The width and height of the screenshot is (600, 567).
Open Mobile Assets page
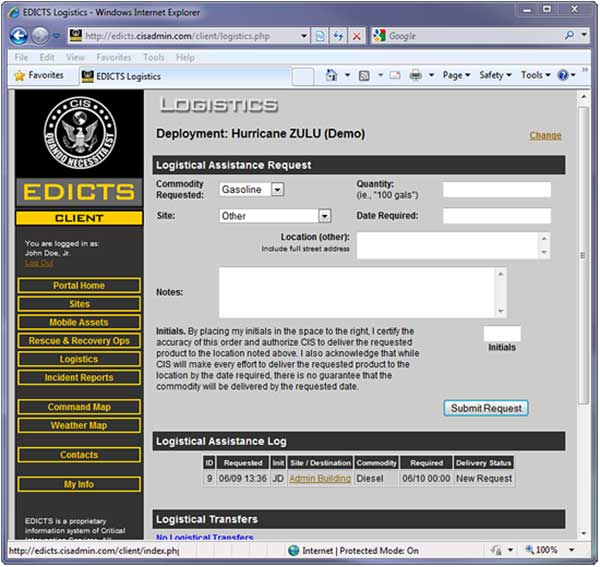click(79, 323)
